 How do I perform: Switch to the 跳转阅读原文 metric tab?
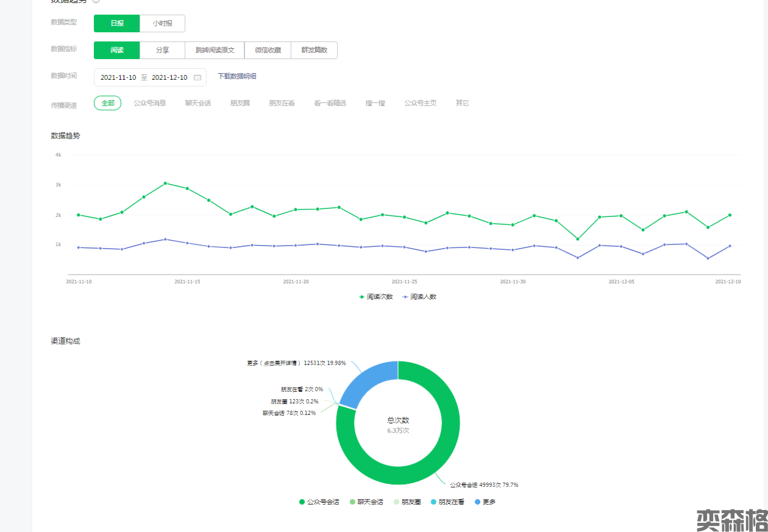coord(215,50)
